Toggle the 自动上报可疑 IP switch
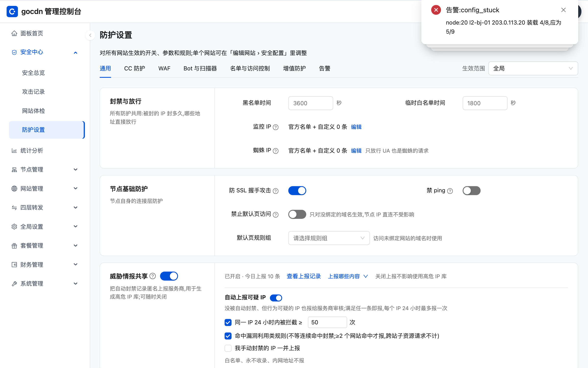This screenshot has height=368, width=588. coord(276,298)
